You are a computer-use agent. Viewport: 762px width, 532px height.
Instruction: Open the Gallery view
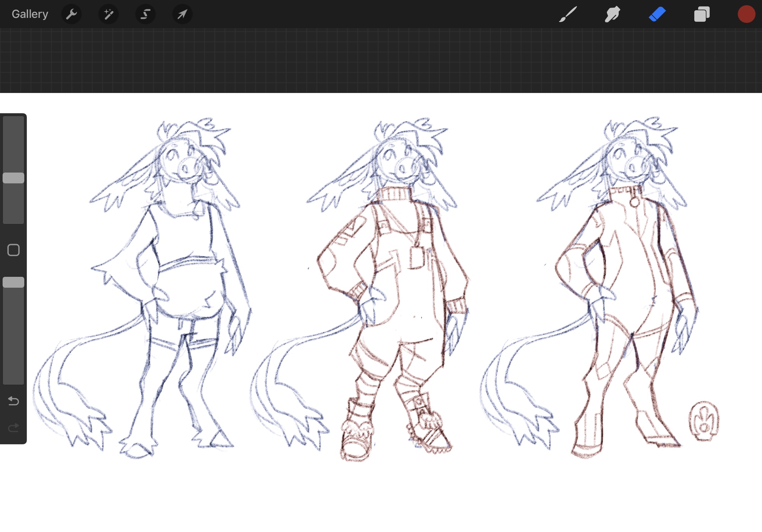tap(30, 14)
